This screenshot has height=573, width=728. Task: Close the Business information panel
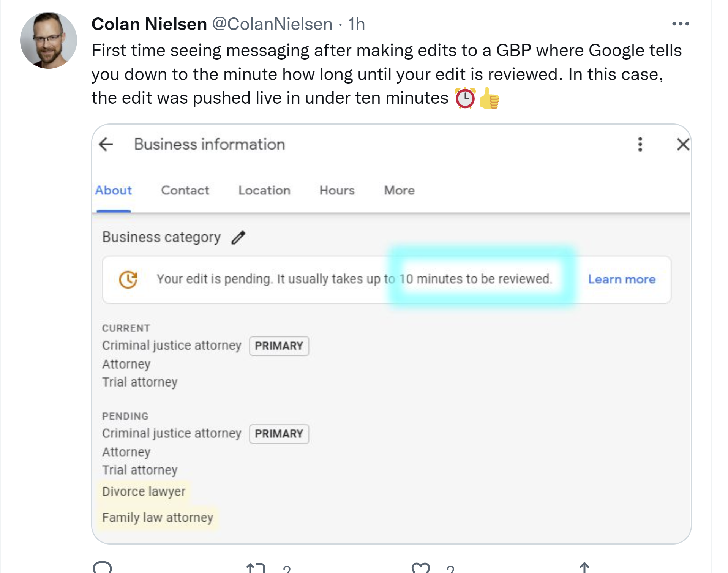(x=683, y=144)
